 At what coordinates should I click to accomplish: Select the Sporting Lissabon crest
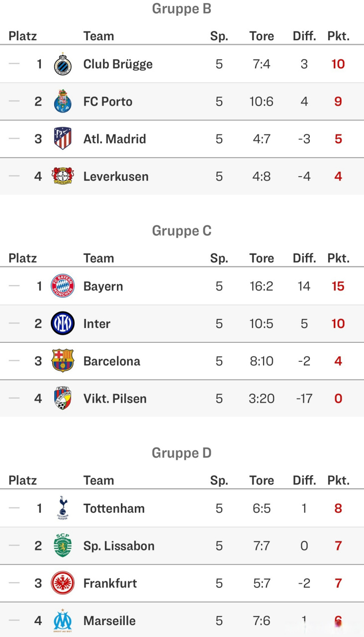(x=63, y=545)
